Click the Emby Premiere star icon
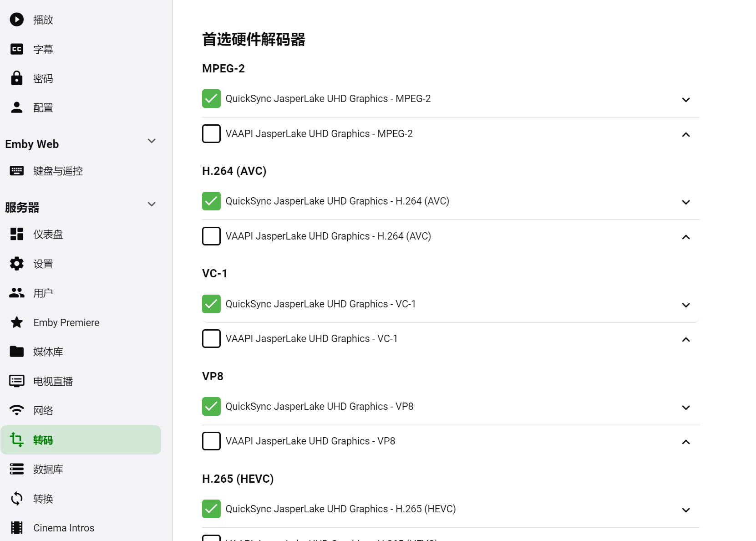The width and height of the screenshot is (756, 541). (17, 322)
